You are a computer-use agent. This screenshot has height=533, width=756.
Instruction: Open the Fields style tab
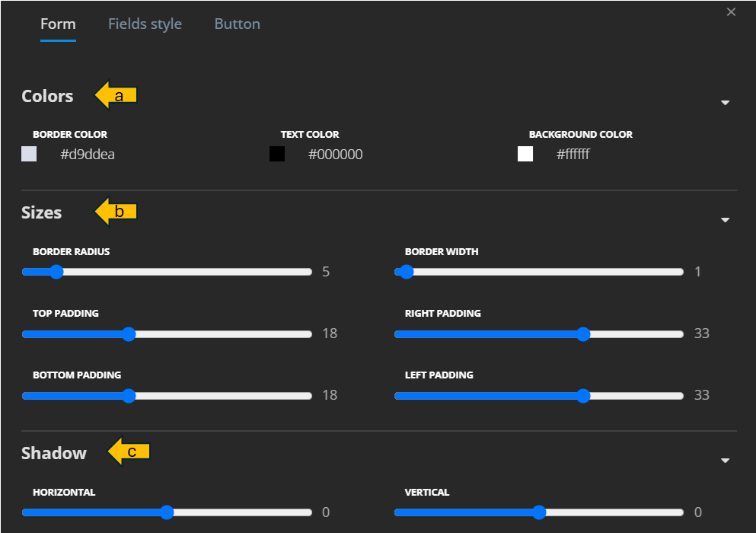(x=145, y=24)
